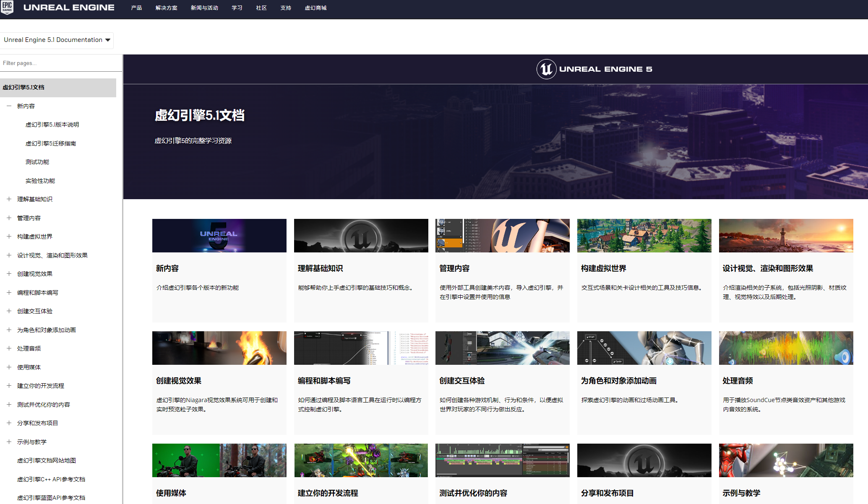This screenshot has height=504, width=868.
Task: Click the 管理内容 card thumbnail
Action: point(502,236)
